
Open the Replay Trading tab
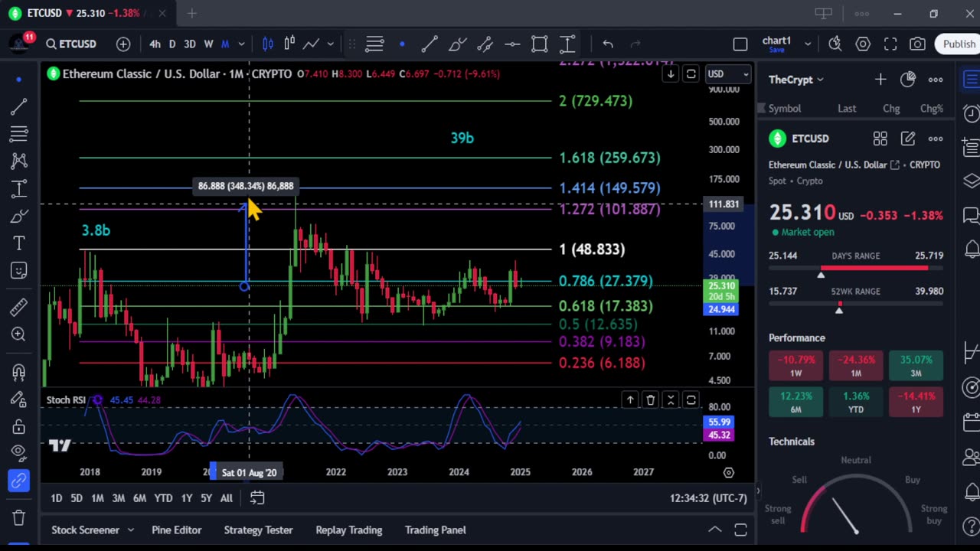(349, 530)
